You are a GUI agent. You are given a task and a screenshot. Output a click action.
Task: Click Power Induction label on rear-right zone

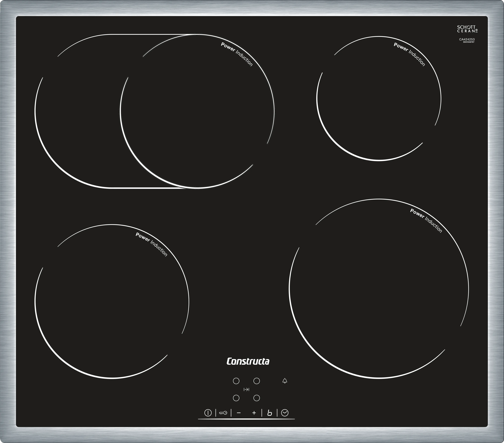[x=409, y=54]
